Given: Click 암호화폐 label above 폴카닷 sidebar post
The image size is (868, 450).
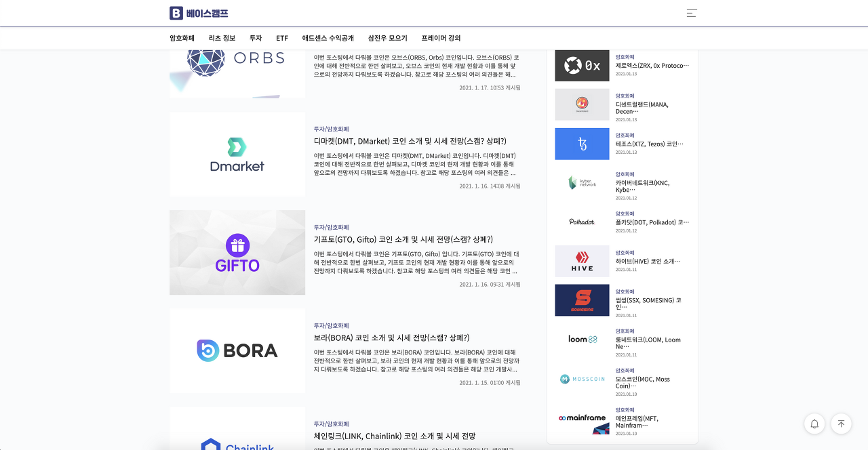Looking at the screenshot, I should [x=625, y=213].
